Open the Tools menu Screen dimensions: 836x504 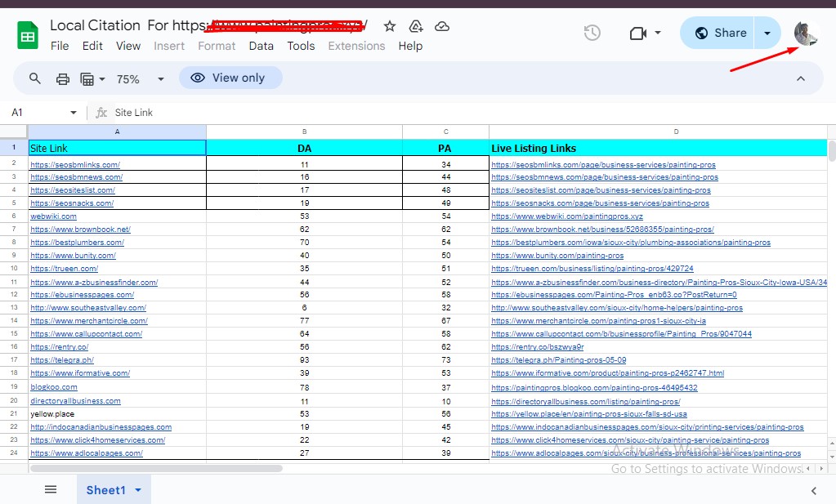point(301,46)
